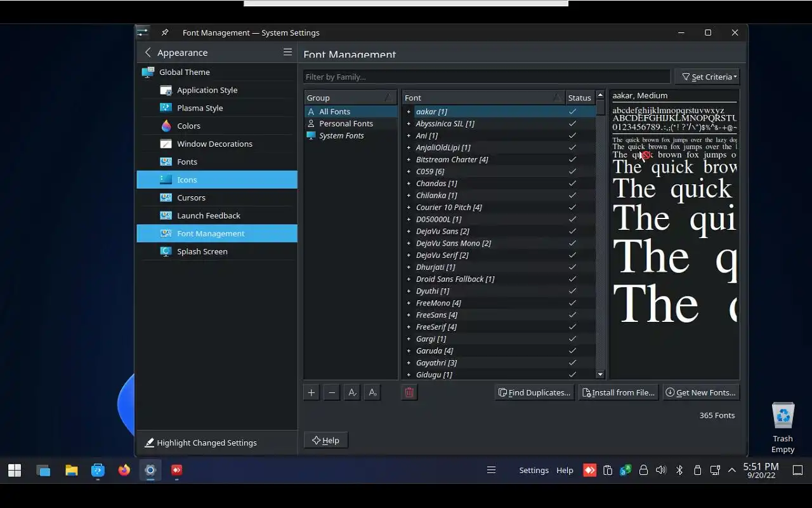Click the network display tray icon

pos(715,471)
